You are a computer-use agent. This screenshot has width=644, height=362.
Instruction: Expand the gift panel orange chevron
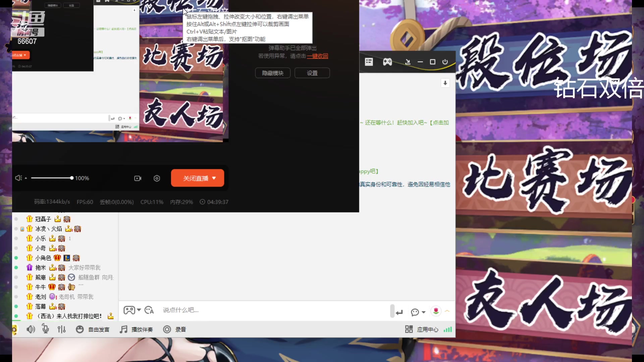447,311
